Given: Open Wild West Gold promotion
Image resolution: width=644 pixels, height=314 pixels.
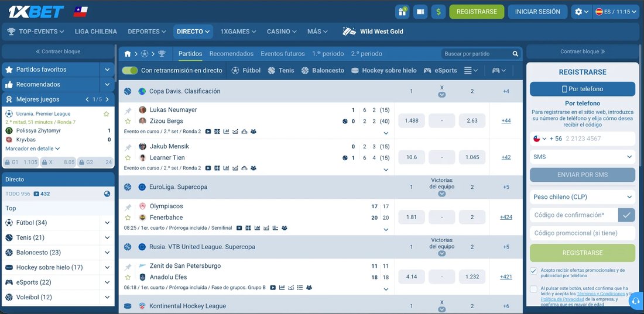Looking at the screenshot, I should click(x=373, y=31).
